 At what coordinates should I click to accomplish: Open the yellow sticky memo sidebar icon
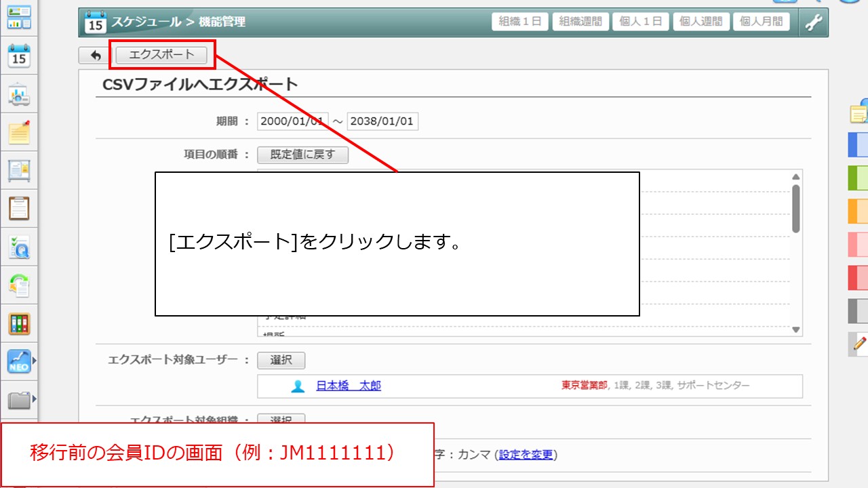(x=19, y=132)
